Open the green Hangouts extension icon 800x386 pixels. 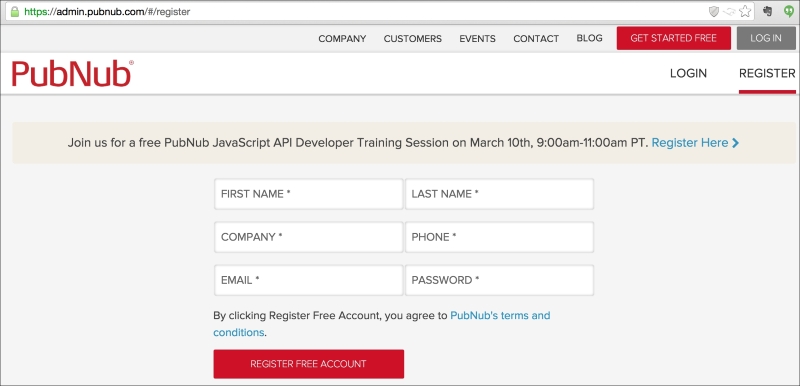pos(789,12)
